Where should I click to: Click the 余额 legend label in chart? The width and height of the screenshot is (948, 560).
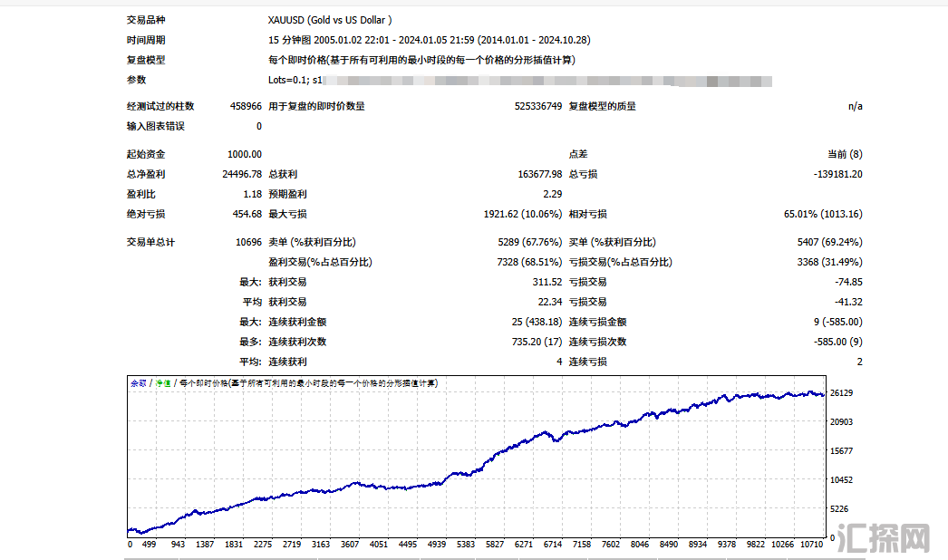[x=138, y=383]
